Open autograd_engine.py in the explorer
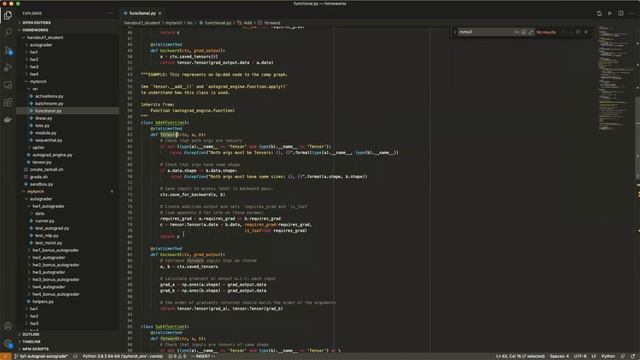640x360 pixels. [x=52, y=155]
